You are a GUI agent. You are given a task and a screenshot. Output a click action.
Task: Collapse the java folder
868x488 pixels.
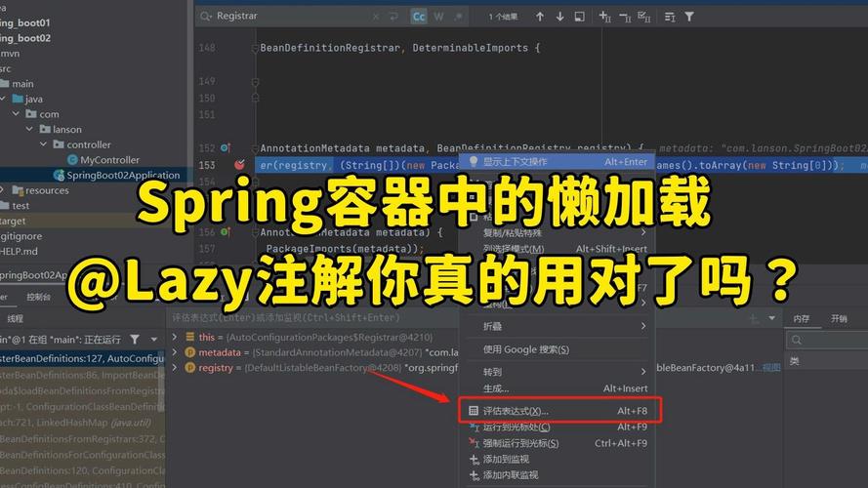pyautogui.click(x=3, y=99)
